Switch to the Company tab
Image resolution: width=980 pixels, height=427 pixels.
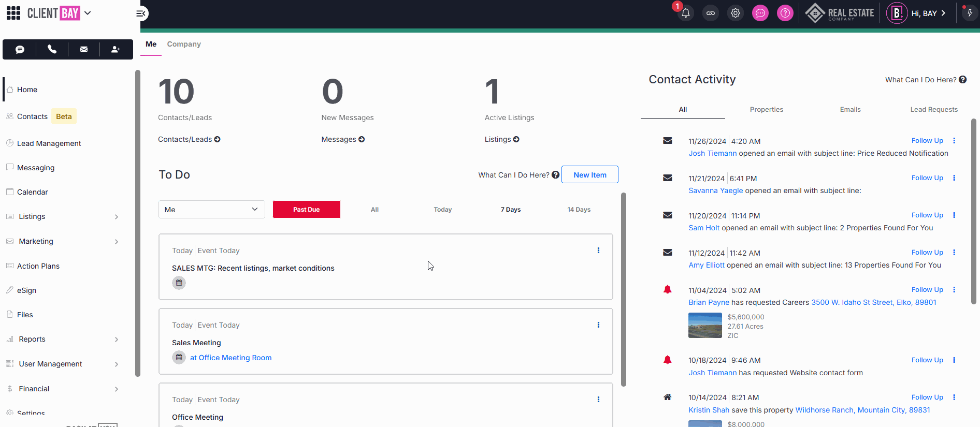(x=183, y=44)
